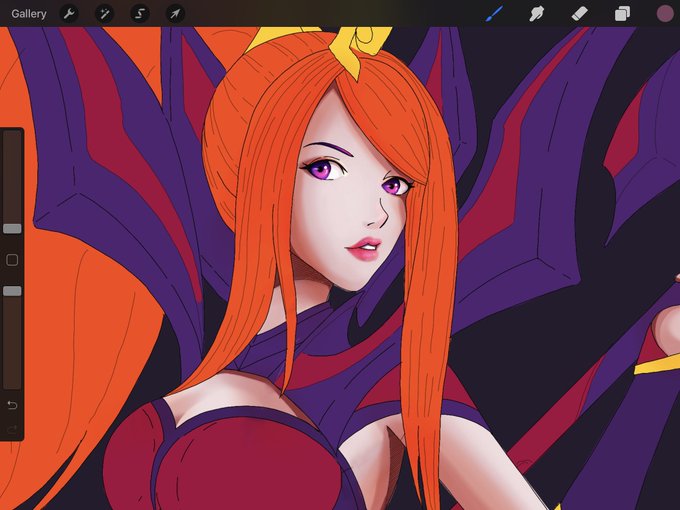Click the brush opacity slider handle

tap(12, 291)
